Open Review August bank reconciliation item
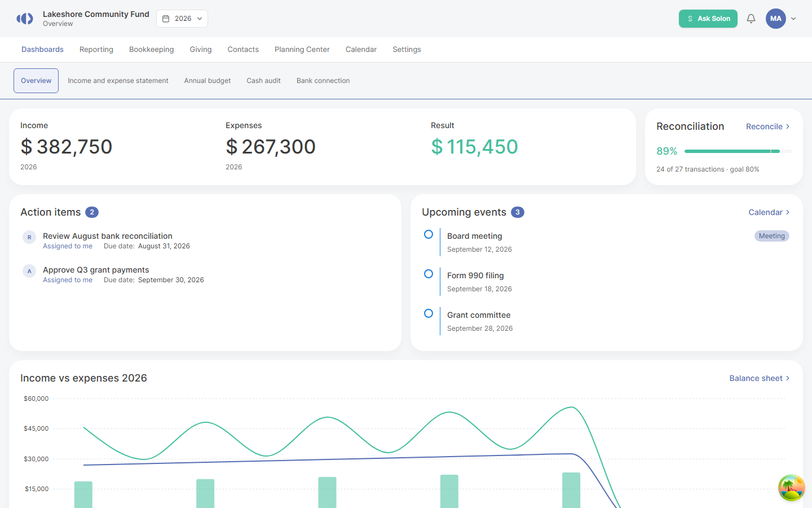This screenshot has width=812, height=508. click(108, 236)
